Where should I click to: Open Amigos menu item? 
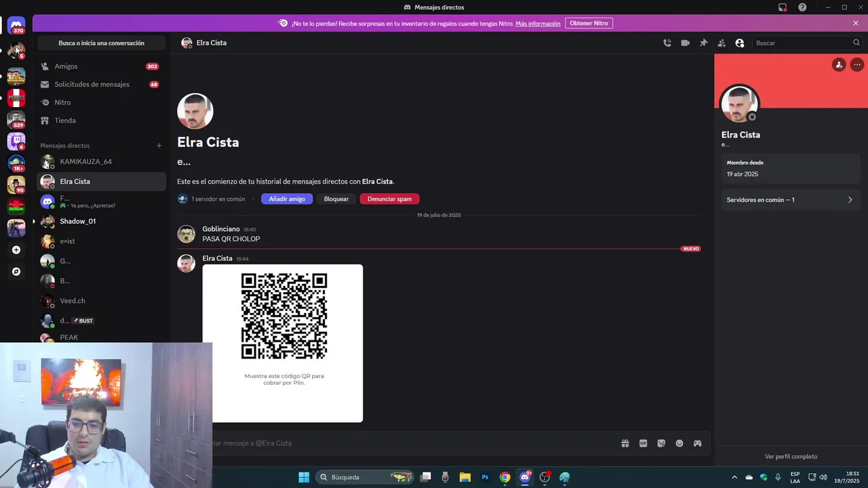101,66
